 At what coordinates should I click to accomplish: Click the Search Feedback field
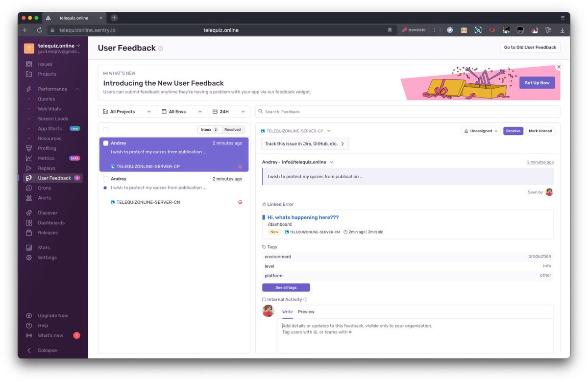pyautogui.click(x=408, y=112)
